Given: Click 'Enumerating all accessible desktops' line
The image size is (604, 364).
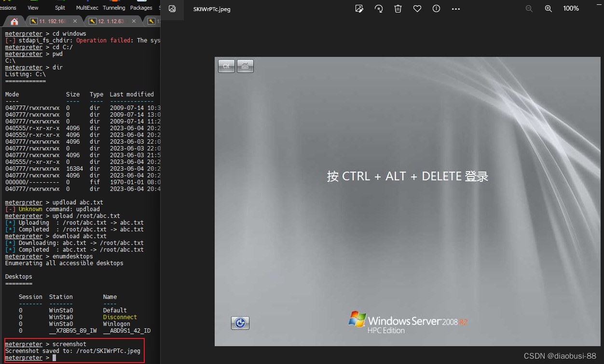Looking at the screenshot, I should click(x=64, y=263).
